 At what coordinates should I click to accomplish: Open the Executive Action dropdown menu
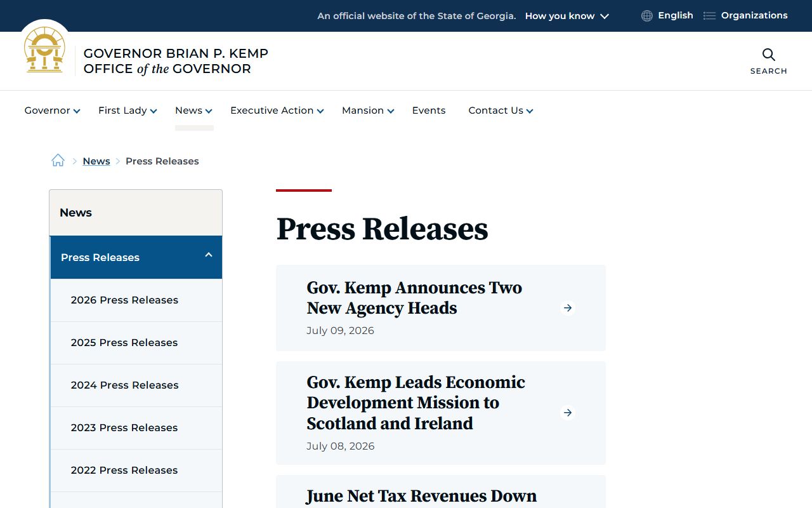277,110
